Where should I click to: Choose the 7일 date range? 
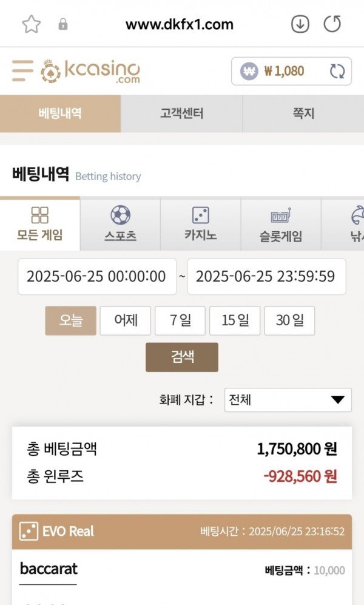tap(180, 320)
